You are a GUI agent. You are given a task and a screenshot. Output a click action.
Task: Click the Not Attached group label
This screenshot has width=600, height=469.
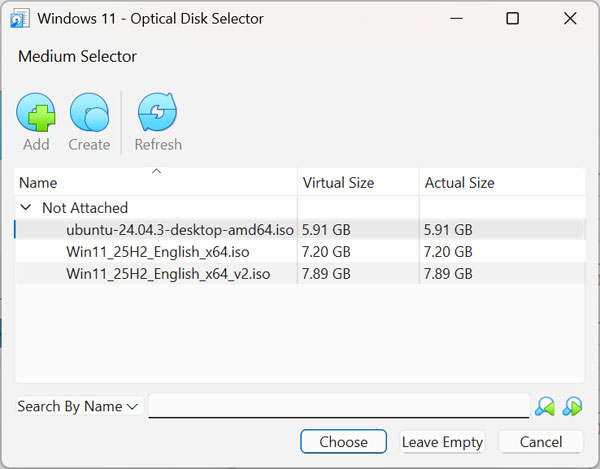click(x=85, y=208)
